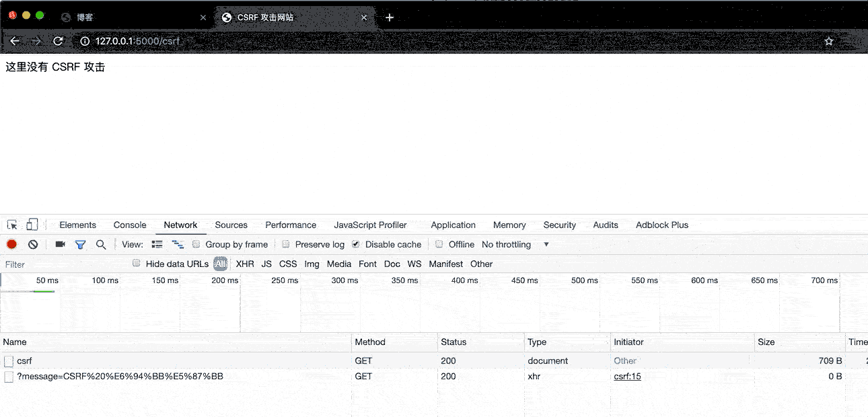Select the Network tab
The width and height of the screenshot is (868, 417).
coord(180,225)
